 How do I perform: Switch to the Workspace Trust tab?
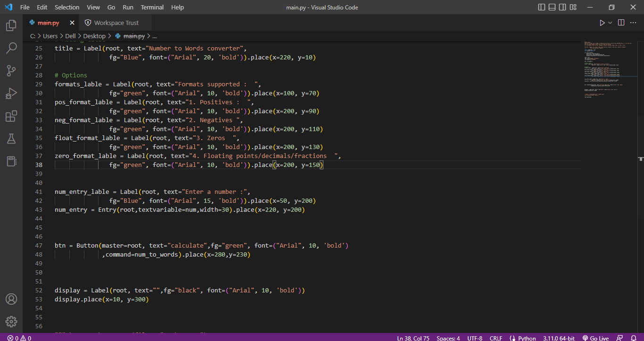(x=116, y=23)
